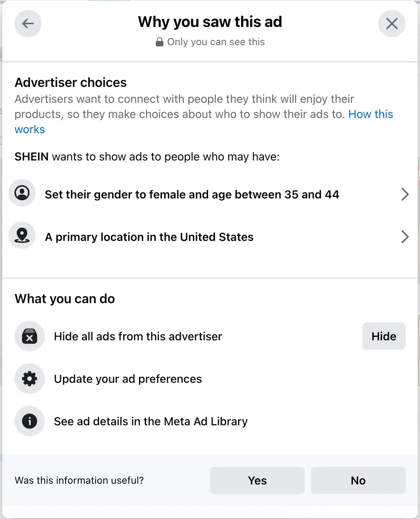Click the lock icon beside 'Only you can see this'
The width and height of the screenshot is (420, 519).
tap(160, 42)
